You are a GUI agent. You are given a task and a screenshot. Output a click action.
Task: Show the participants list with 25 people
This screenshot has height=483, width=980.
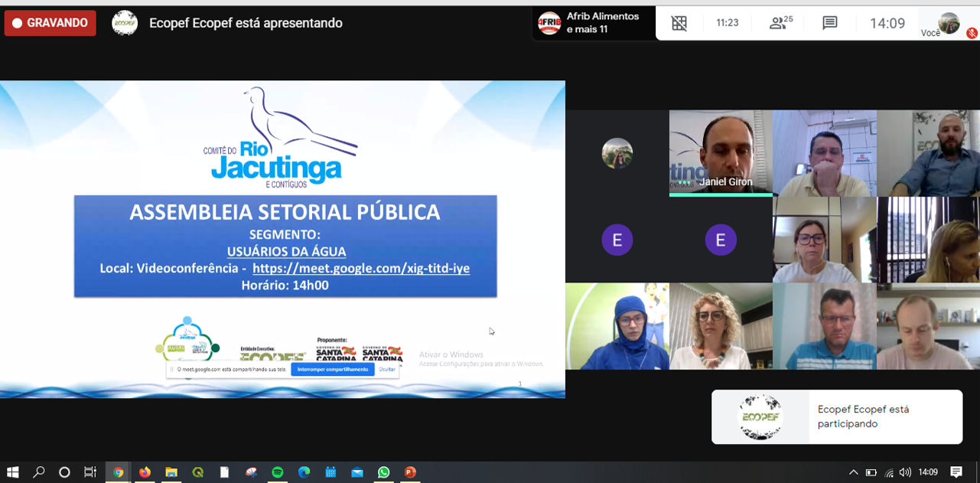[x=780, y=23]
